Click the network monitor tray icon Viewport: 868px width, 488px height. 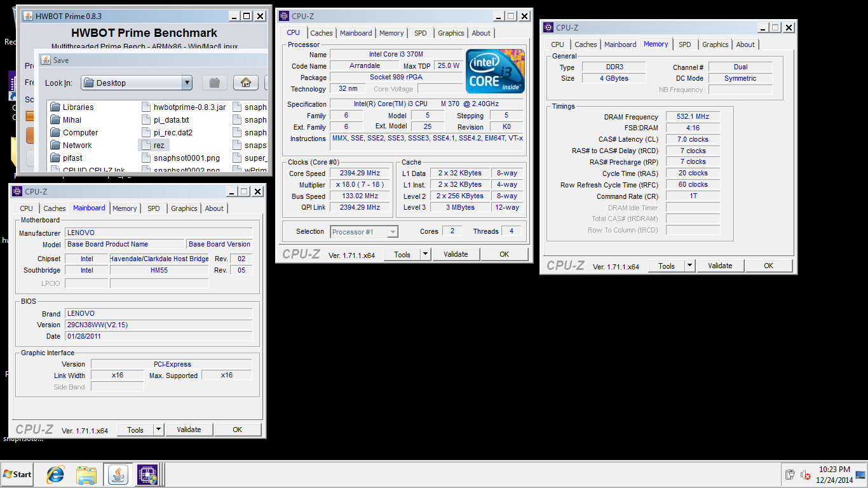click(x=861, y=475)
